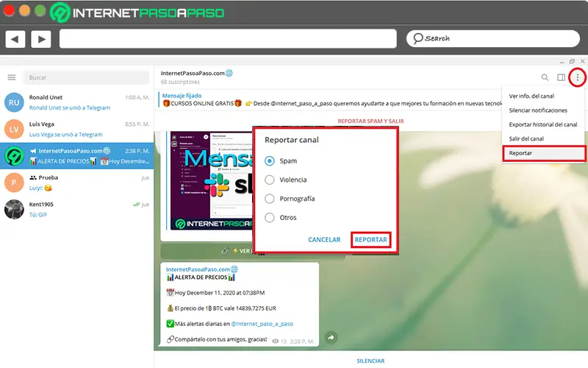Viewport: 588px width, 368px height.
Task: Click the Mensaje fijado pinned message bar
Action: tap(330, 100)
